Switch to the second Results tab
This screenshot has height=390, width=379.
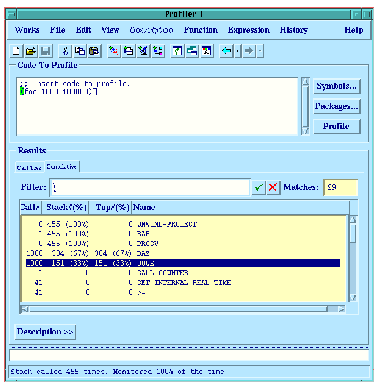pyautogui.click(x=62, y=166)
